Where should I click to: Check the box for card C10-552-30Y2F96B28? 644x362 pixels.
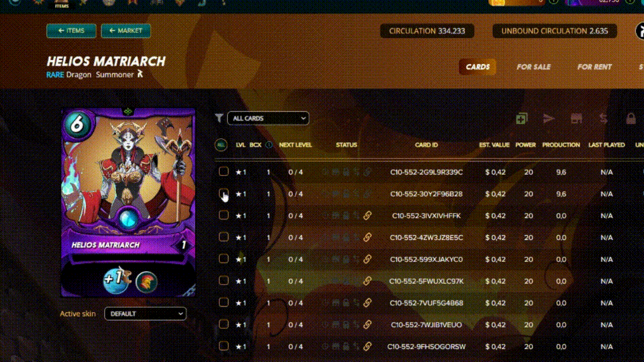223,194
